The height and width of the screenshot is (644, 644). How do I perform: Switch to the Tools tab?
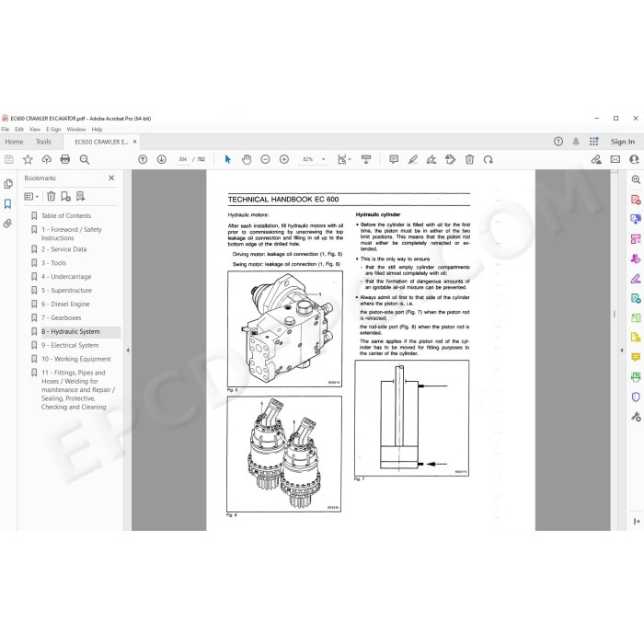(x=43, y=142)
